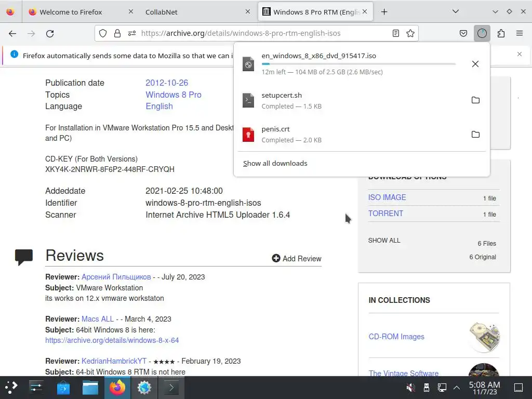Screen dimensions: 532x399
Task: Expand hidden system tray icons
Action: pyautogui.click(x=457, y=388)
